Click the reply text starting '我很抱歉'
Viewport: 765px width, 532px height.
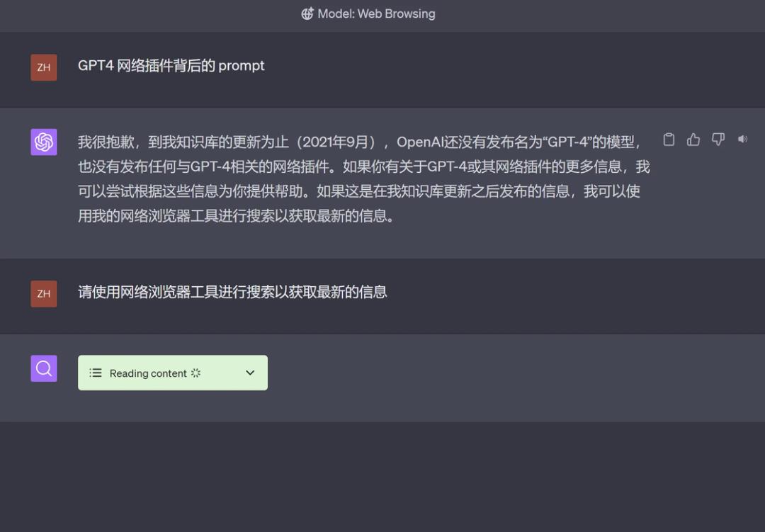tap(364, 179)
